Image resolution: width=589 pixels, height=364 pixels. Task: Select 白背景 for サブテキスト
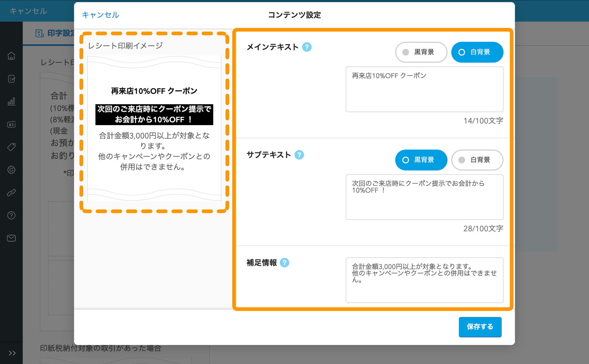point(477,160)
